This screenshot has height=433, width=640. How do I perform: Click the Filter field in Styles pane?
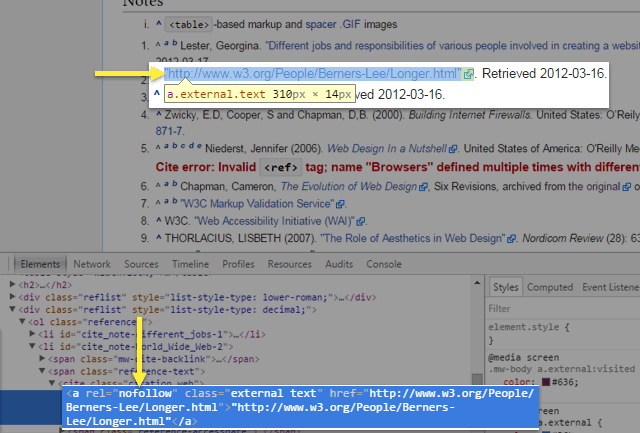(560, 308)
